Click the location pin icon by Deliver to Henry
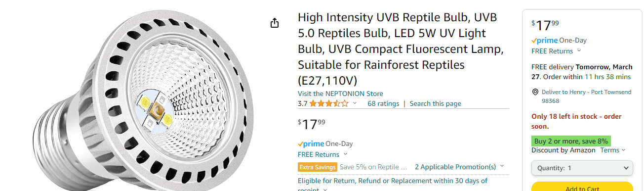 535,92
